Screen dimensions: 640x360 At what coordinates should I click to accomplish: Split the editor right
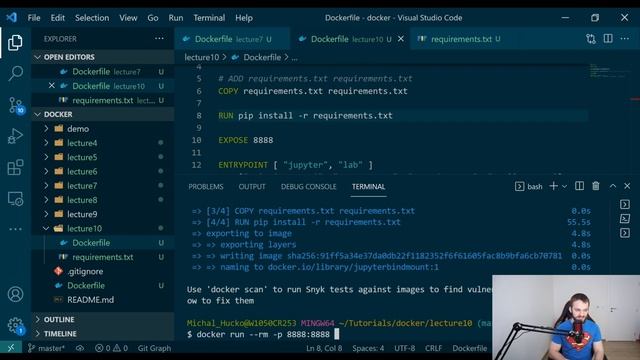[x=608, y=38]
